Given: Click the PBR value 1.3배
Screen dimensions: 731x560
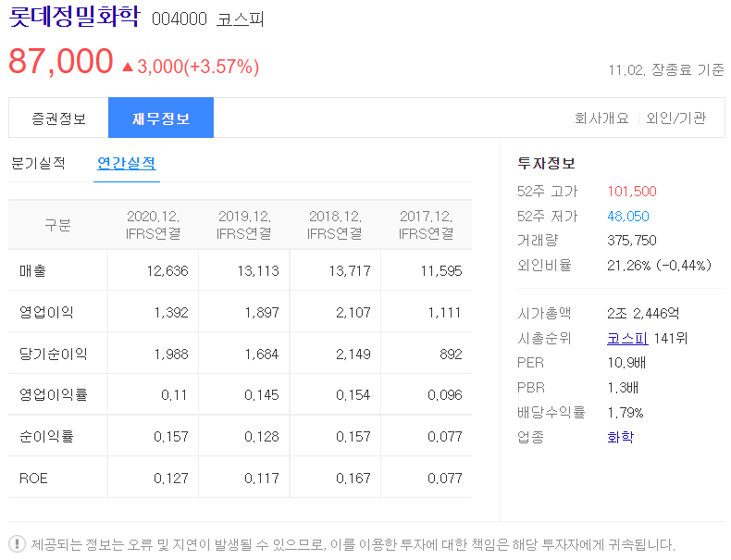Looking at the screenshot, I should pos(623,388).
